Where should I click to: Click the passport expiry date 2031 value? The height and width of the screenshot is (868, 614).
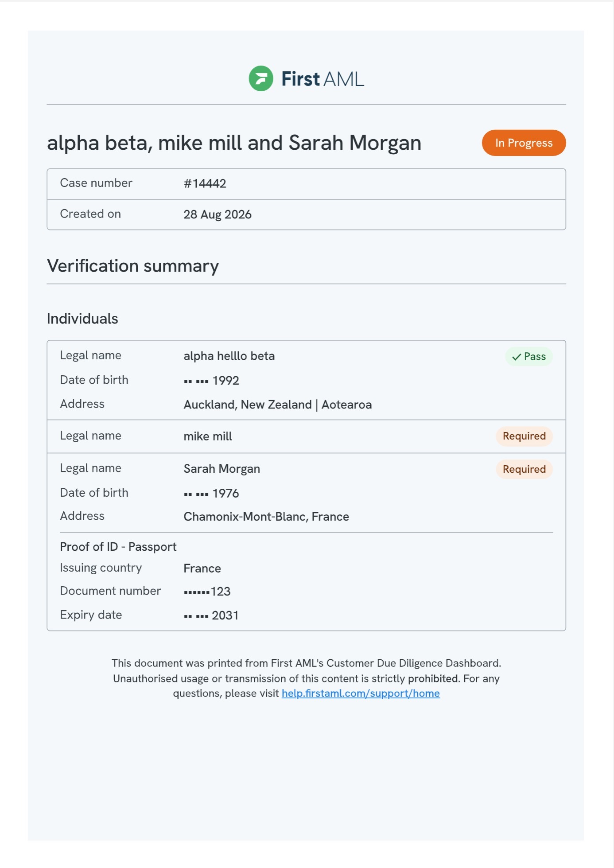(211, 615)
